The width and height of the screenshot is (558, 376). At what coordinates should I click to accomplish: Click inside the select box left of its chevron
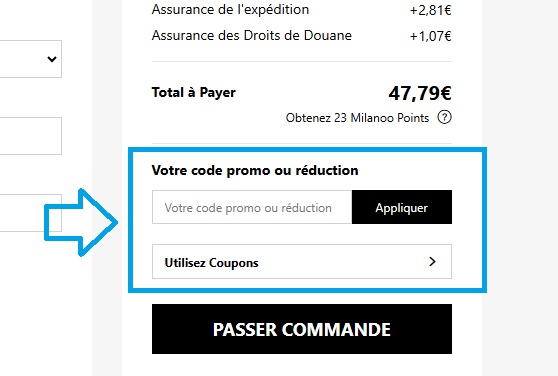[x=21, y=59]
